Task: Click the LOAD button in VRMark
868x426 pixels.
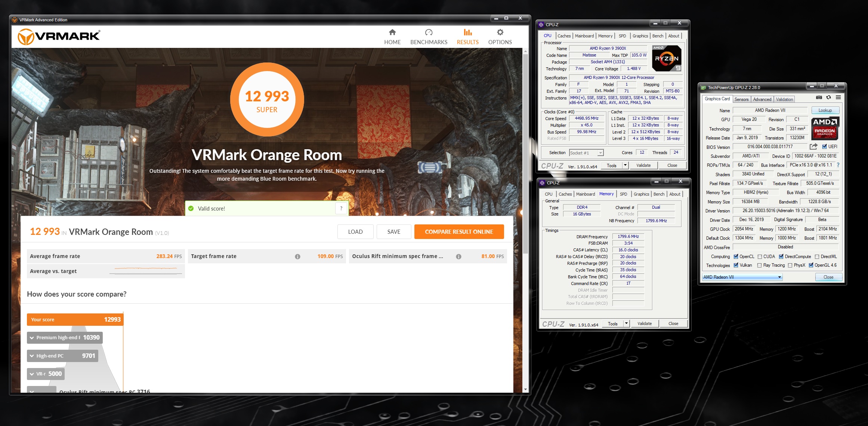Action: [x=355, y=232]
